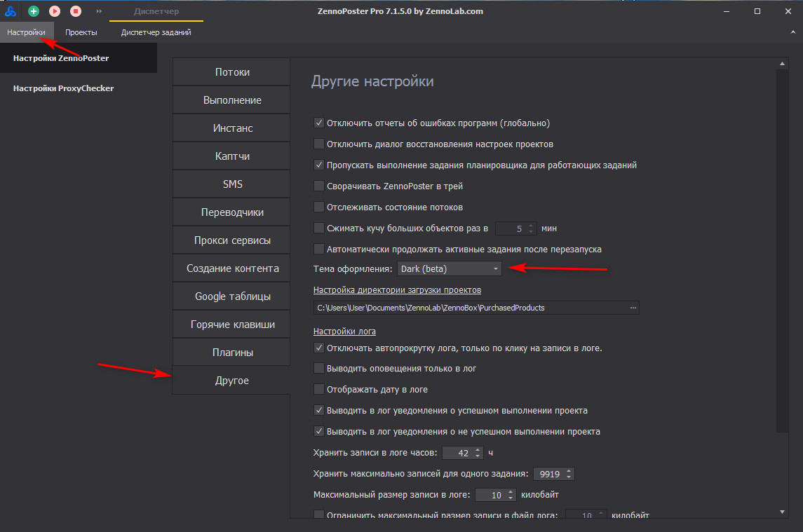Open the Создание контента section
The width and height of the screenshot is (803, 532).
pos(232,268)
